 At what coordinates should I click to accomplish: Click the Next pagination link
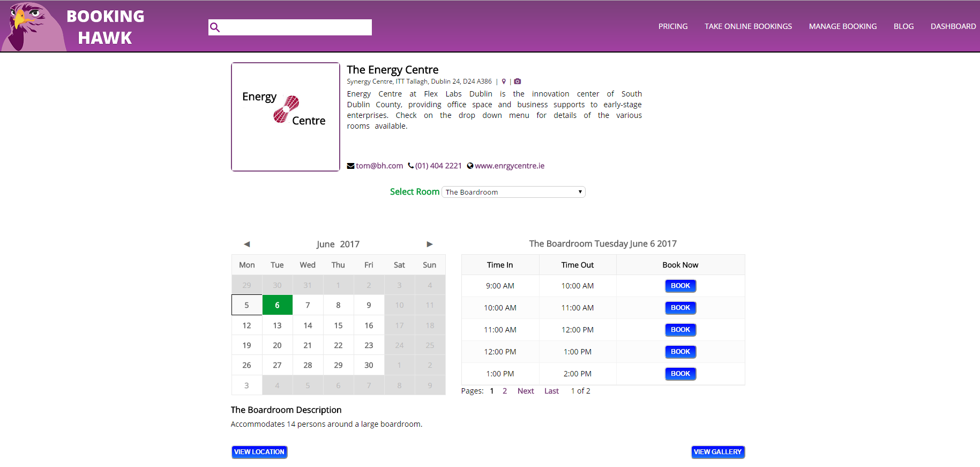point(526,391)
